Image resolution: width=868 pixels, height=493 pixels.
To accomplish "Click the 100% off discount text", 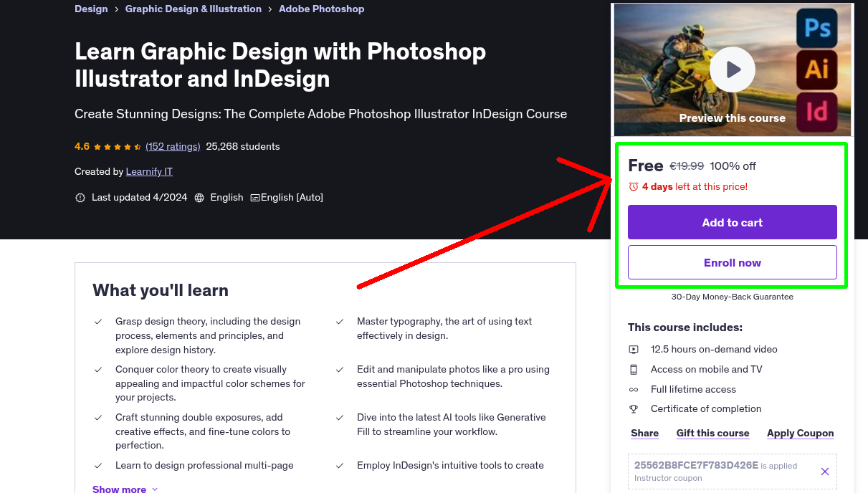I will click(733, 166).
